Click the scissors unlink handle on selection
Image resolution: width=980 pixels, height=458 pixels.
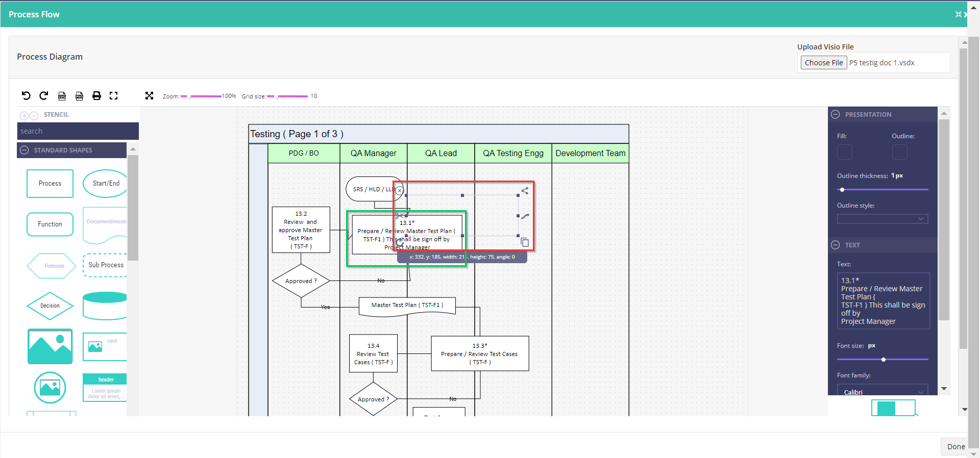(399, 216)
